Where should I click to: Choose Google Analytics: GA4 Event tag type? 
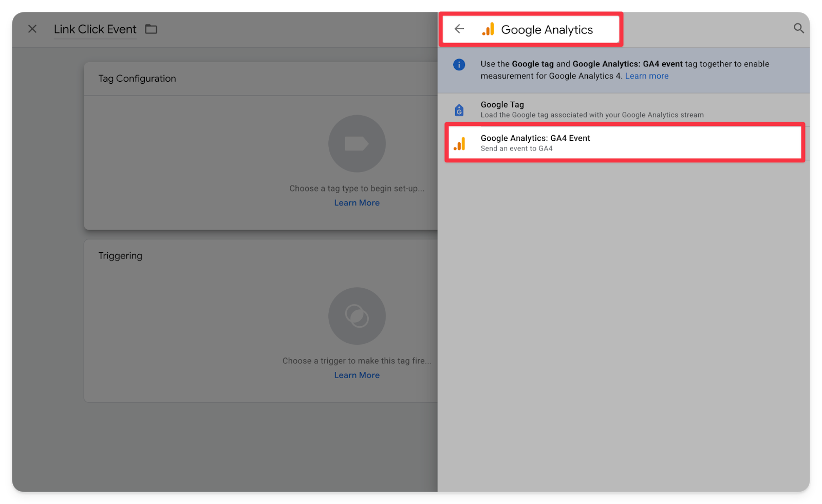click(535, 138)
